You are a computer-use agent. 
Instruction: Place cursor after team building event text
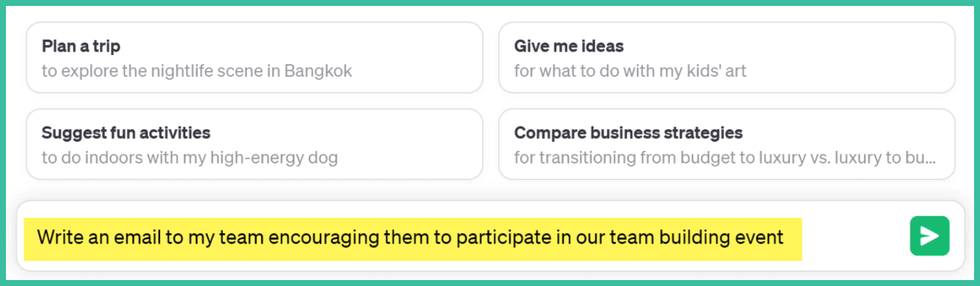click(785, 237)
